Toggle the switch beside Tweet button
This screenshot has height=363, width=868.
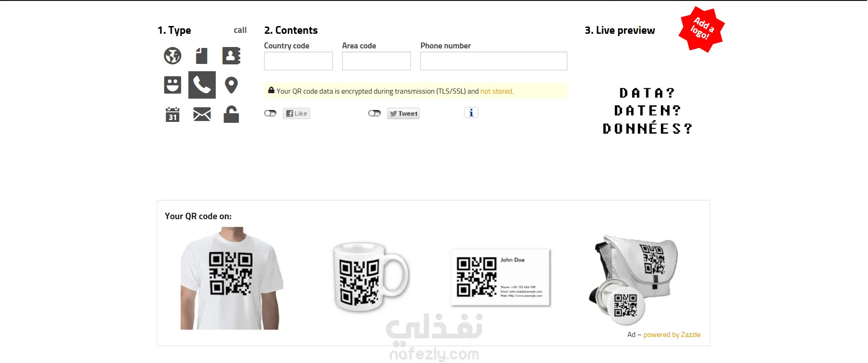point(374,113)
